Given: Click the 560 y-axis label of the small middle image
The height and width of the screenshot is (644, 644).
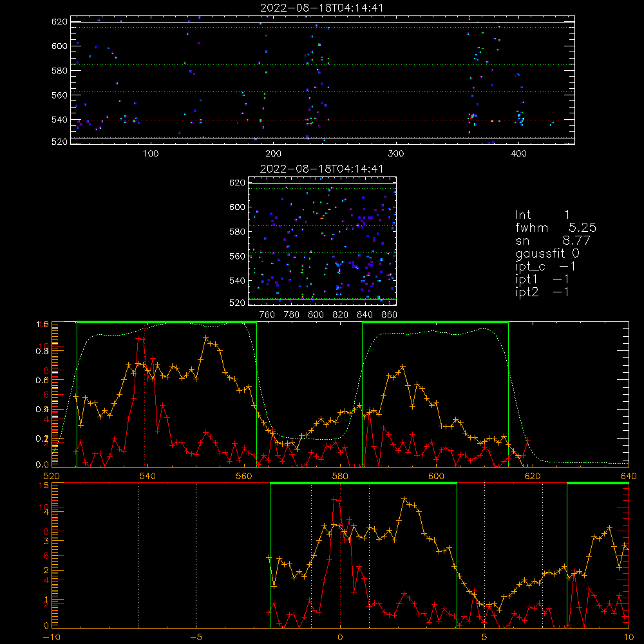Looking at the screenshot, I should click(238, 256).
